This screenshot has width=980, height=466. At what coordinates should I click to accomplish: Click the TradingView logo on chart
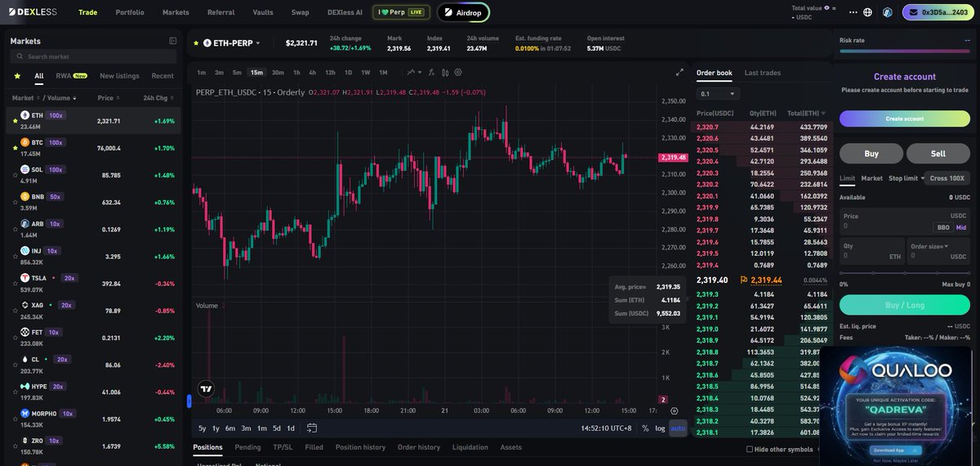pos(206,389)
